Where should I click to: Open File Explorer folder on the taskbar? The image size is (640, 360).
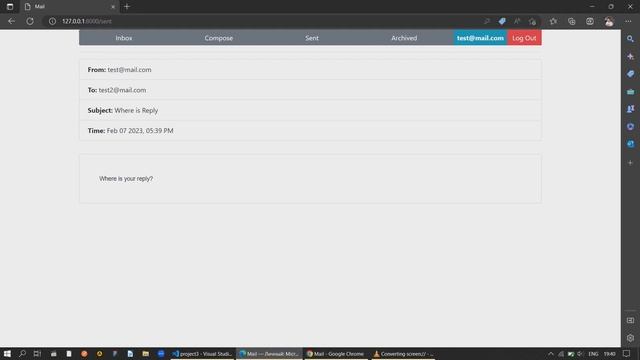coord(146,354)
